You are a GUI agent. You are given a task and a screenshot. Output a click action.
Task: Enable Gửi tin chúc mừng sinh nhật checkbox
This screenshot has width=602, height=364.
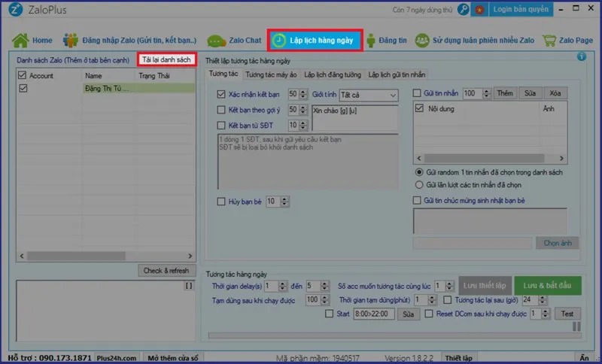(418, 200)
